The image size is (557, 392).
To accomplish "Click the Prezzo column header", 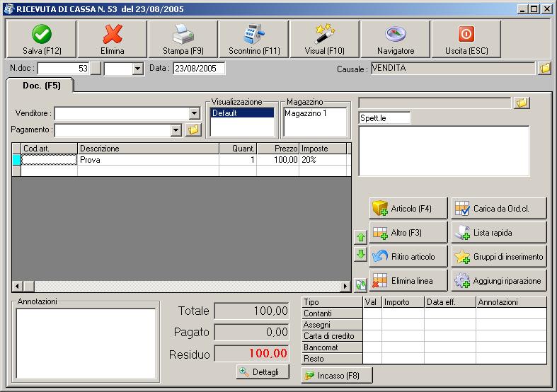I will (x=277, y=149).
